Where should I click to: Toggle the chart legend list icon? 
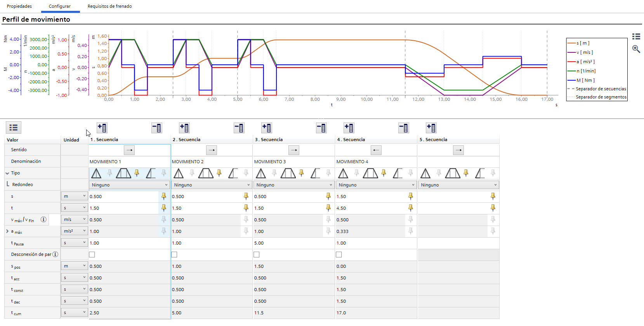click(636, 36)
